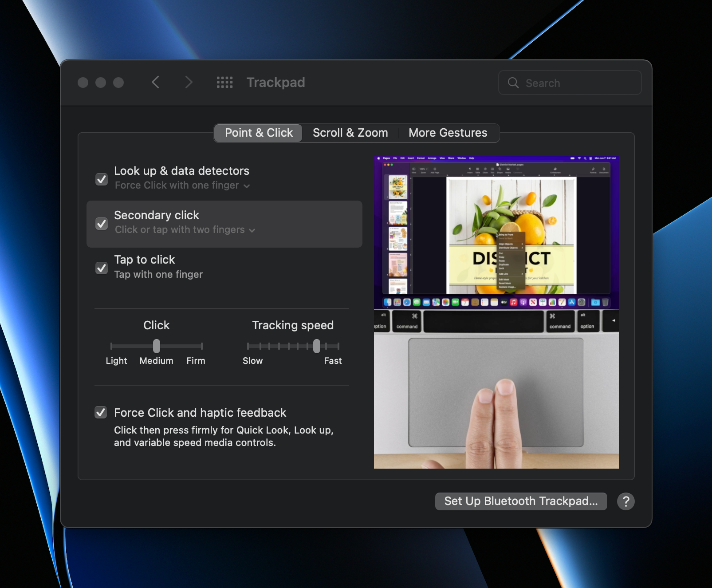Image resolution: width=712 pixels, height=588 pixels.
Task: Uncheck the Secondary click option
Action: (x=102, y=224)
